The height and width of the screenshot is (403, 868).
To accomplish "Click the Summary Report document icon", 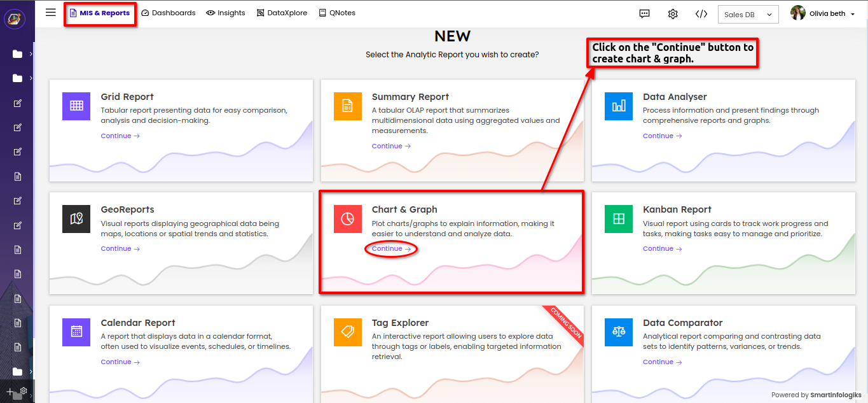I will tap(347, 106).
